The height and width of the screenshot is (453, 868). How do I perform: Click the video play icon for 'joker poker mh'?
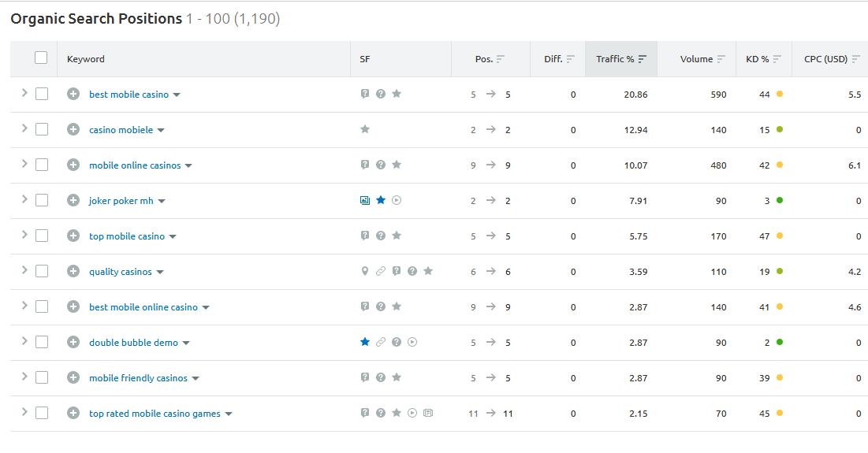click(x=397, y=201)
